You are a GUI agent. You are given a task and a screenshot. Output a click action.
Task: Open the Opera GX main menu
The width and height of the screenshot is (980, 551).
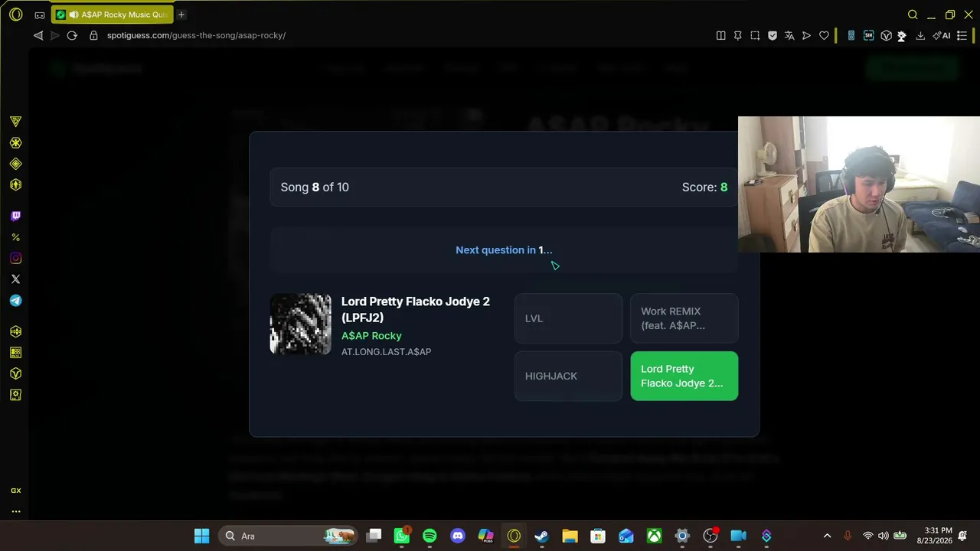(15, 15)
